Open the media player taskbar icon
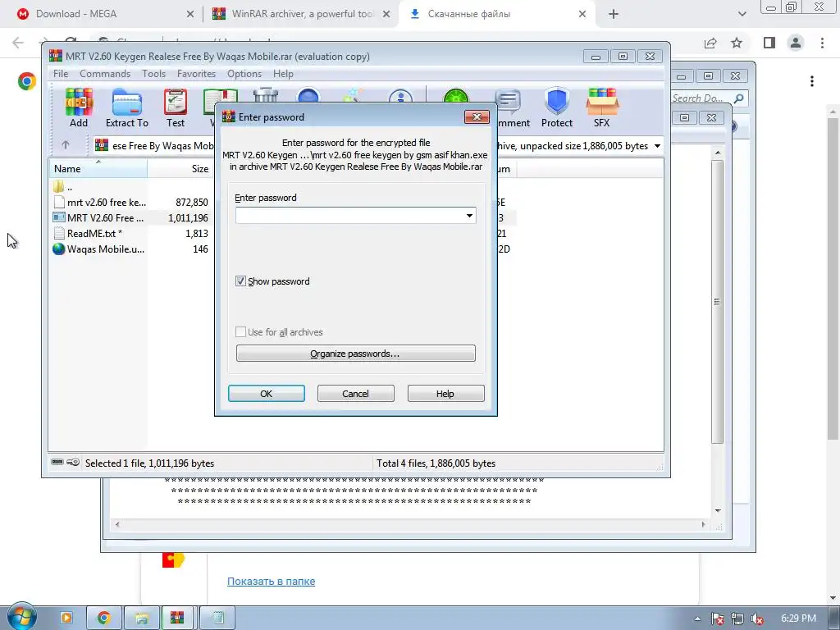 click(66, 618)
